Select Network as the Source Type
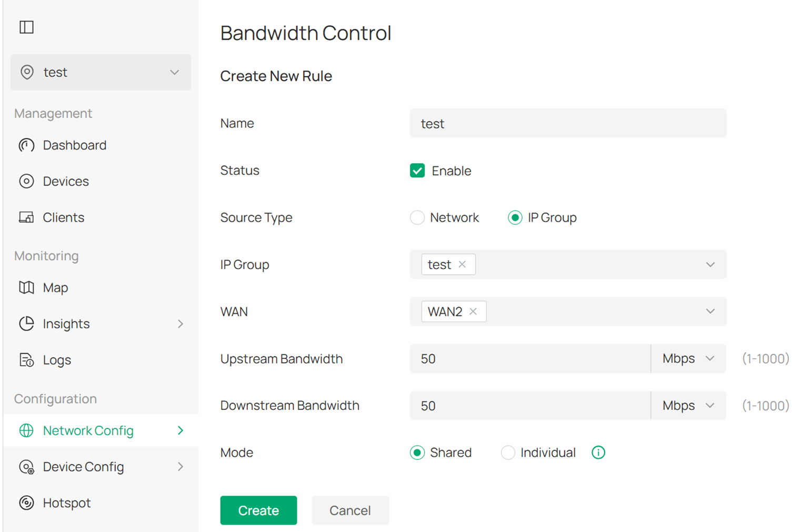 [417, 217]
